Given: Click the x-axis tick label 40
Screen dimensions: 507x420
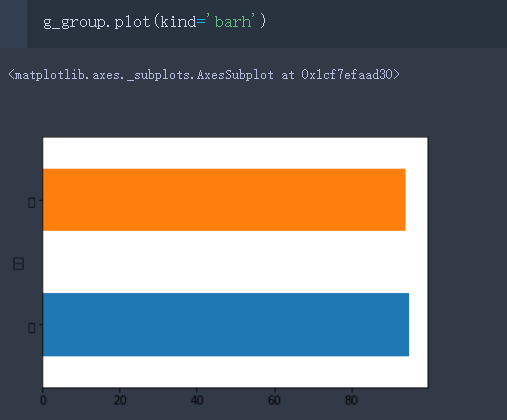Looking at the screenshot, I should click(x=197, y=400).
